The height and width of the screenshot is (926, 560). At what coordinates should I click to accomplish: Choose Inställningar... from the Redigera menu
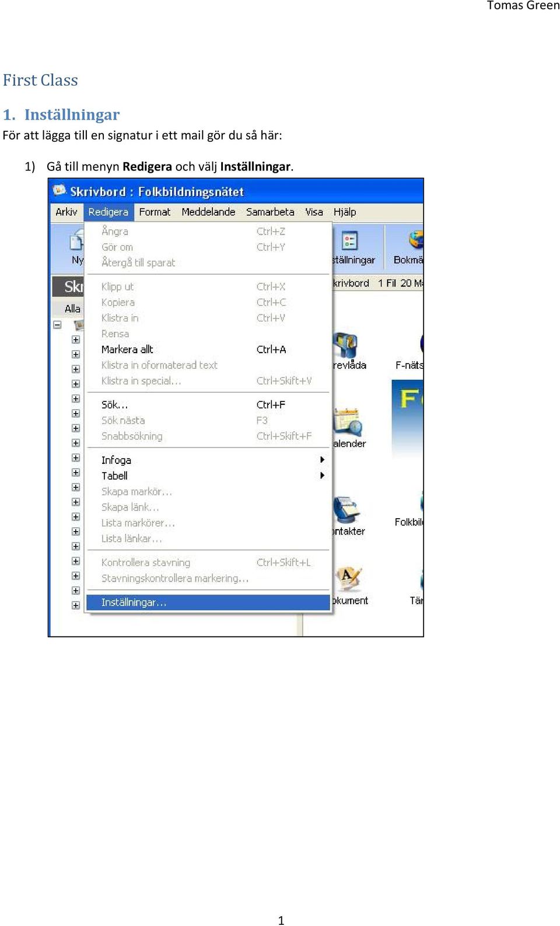click(x=208, y=602)
